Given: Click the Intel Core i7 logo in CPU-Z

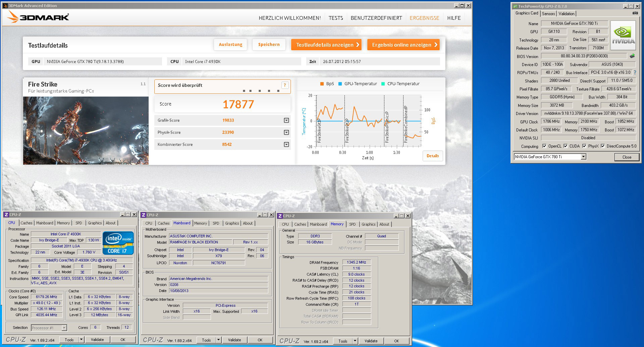Looking at the screenshot, I should 118,243.
